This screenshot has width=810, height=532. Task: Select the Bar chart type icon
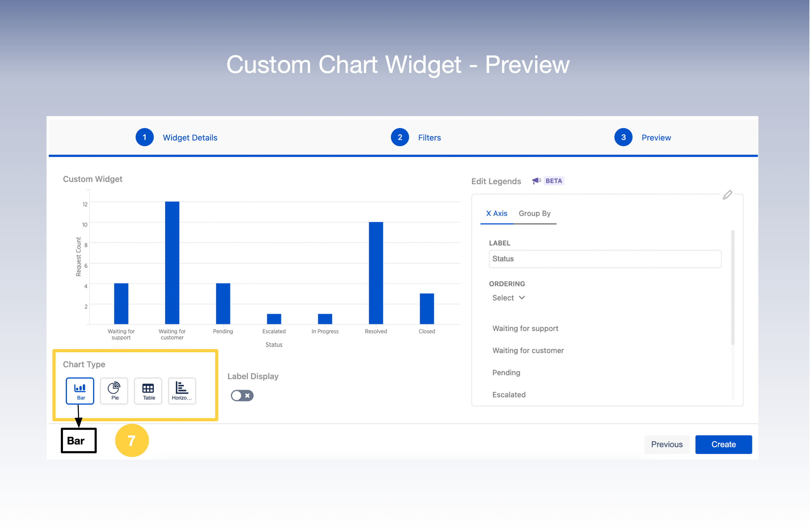click(x=80, y=391)
